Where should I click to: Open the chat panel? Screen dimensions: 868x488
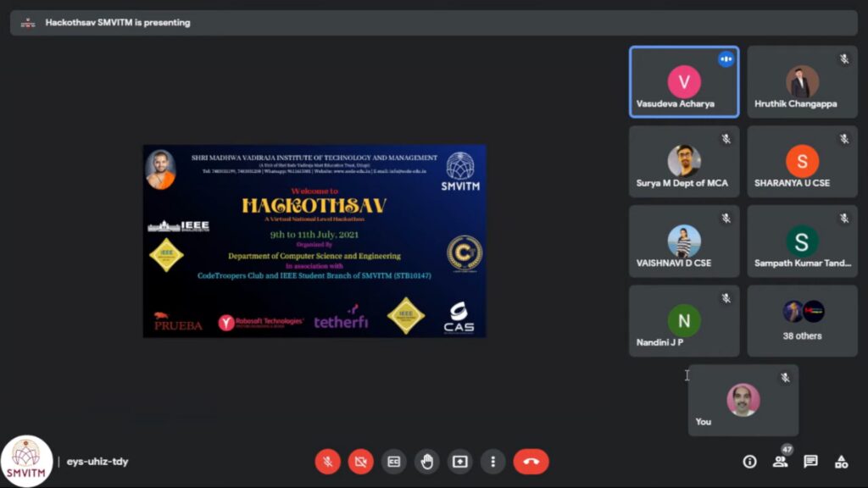pyautogui.click(x=810, y=462)
